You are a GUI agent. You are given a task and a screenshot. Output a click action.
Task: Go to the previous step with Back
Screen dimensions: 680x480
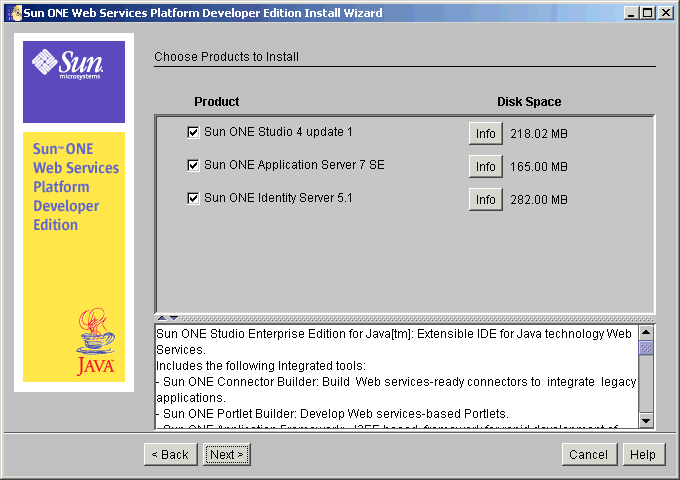(170, 454)
